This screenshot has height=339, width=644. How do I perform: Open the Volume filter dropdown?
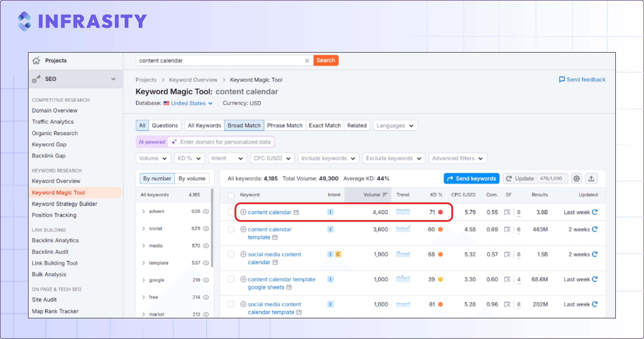pos(153,158)
